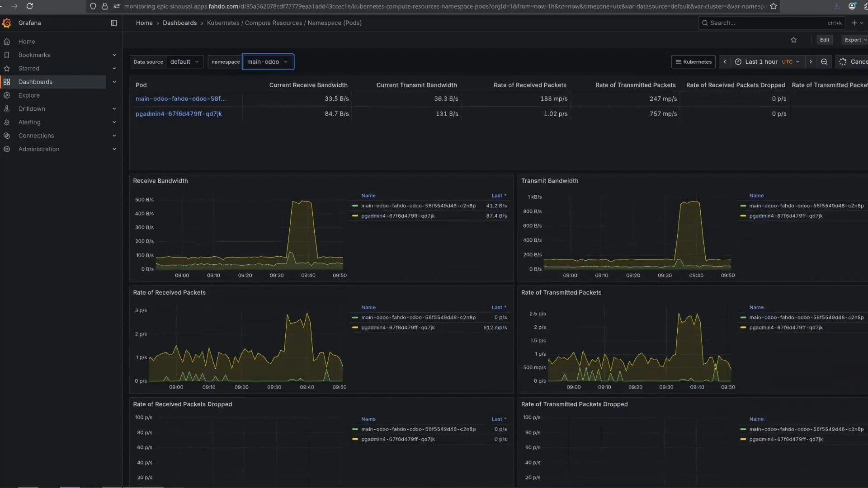Expand the Alerting section chevron
Image resolution: width=868 pixels, height=488 pixels.
click(x=114, y=122)
